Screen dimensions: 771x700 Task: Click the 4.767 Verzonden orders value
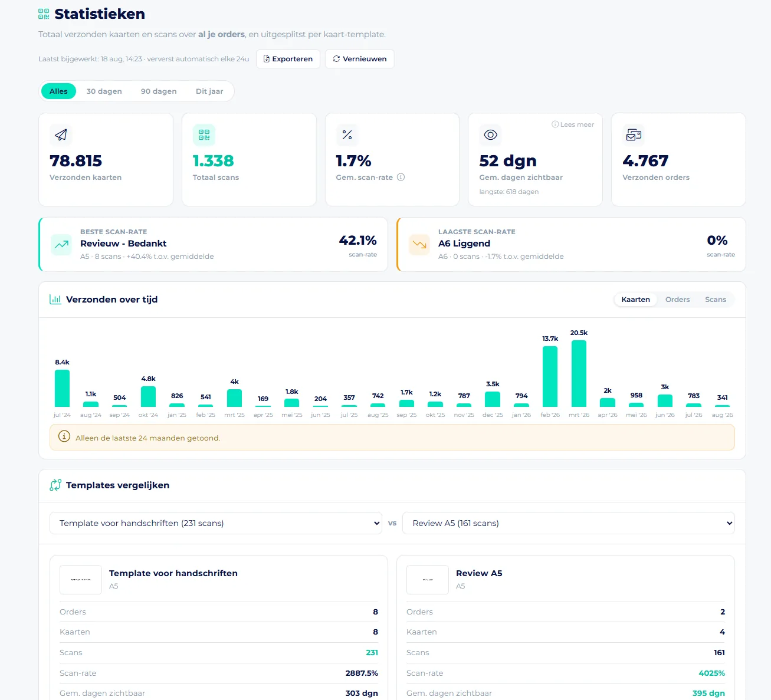645,161
